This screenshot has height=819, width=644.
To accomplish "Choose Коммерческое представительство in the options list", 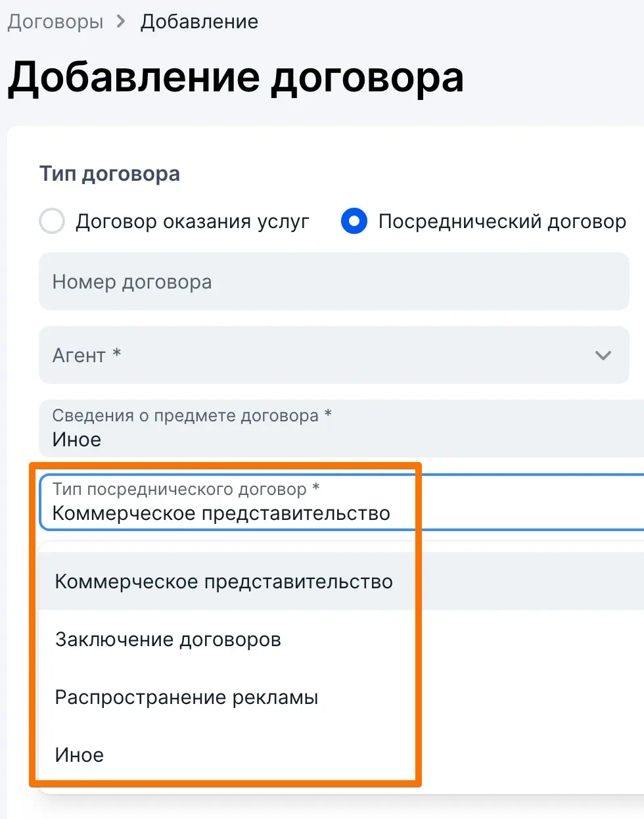I will (x=223, y=582).
